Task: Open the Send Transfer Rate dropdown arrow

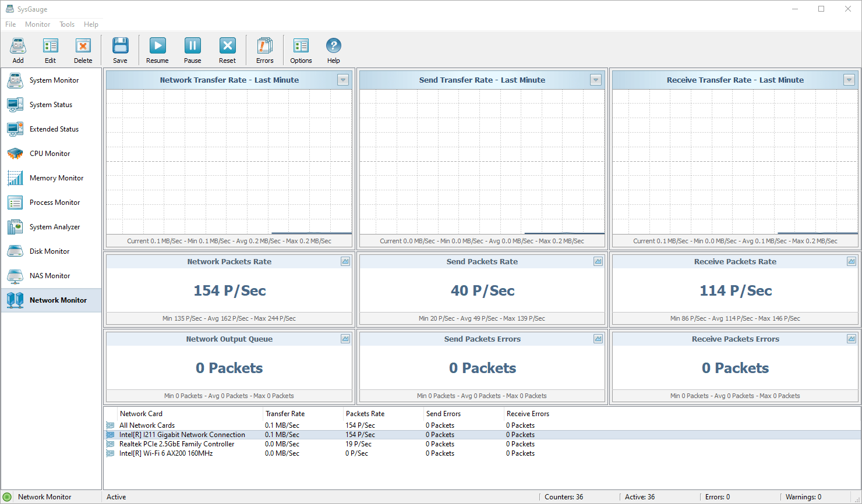Action: coord(596,80)
